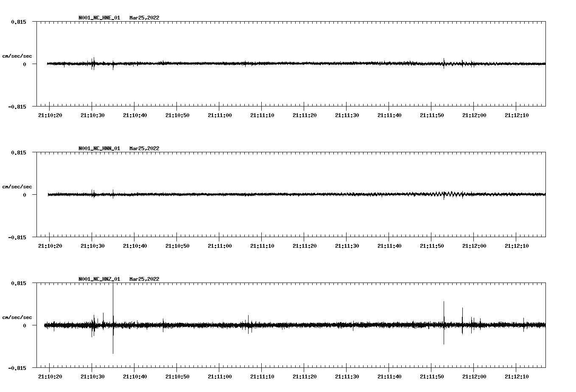Click the zero baseline label on HNZ axis
Image resolution: width=576 pixels, height=392 pixels.
click(x=25, y=325)
